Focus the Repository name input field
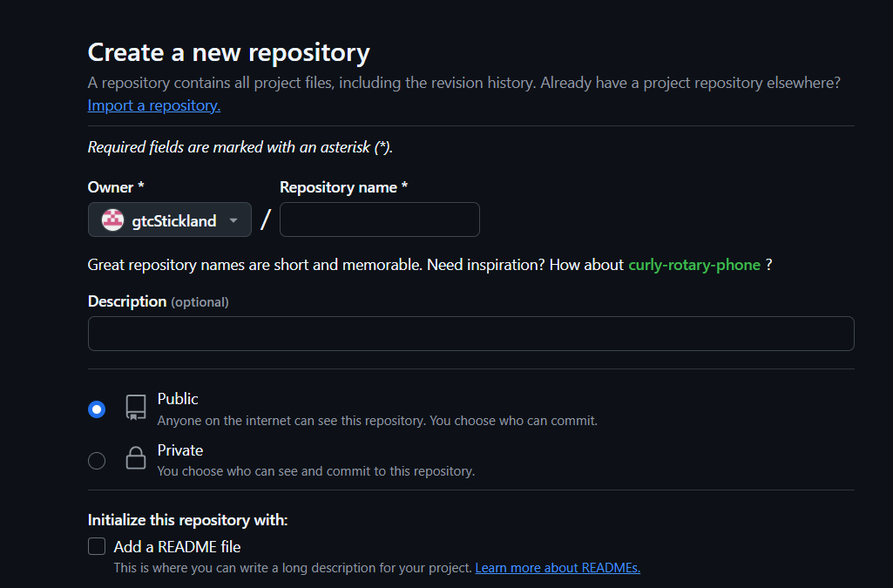 [x=380, y=220]
